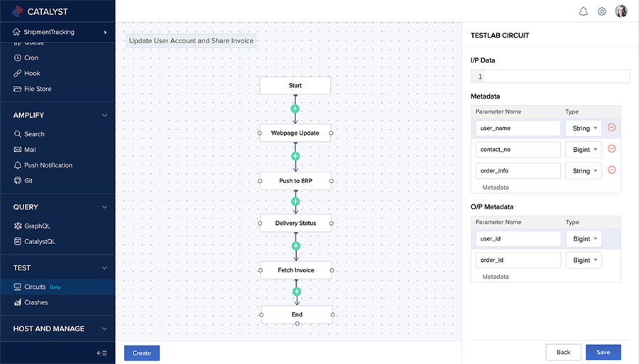639x364 pixels.
Task: Open Type dropdown for contact_no
Action: point(584,150)
